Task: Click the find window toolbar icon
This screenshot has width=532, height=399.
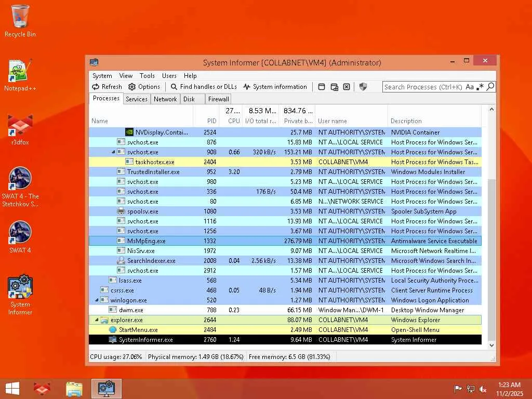Action: [322, 87]
